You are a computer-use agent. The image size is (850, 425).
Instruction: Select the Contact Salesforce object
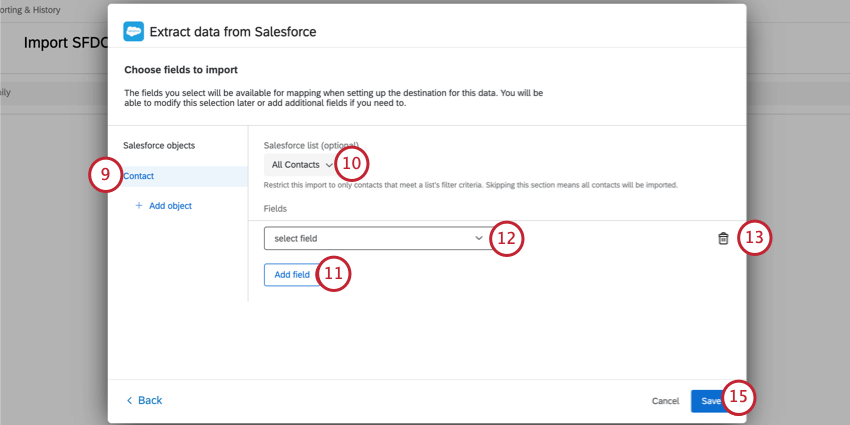click(139, 176)
